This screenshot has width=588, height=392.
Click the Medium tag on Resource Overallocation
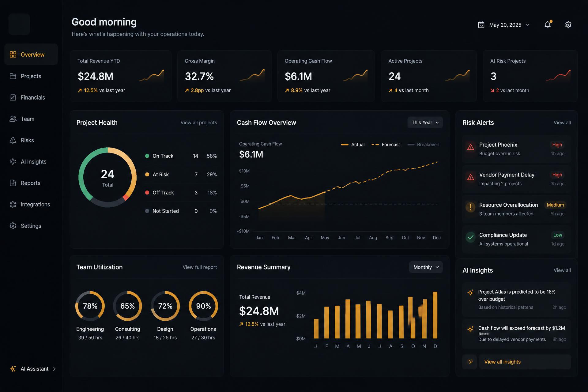tap(555, 205)
